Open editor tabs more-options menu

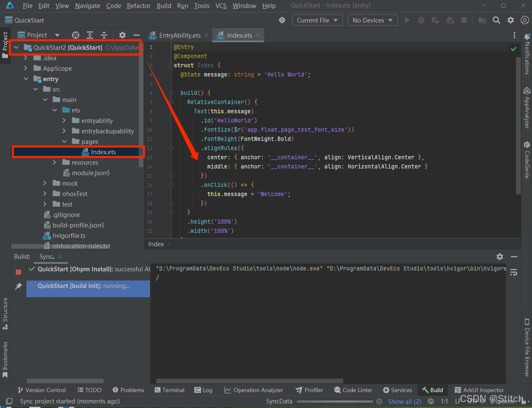click(514, 36)
